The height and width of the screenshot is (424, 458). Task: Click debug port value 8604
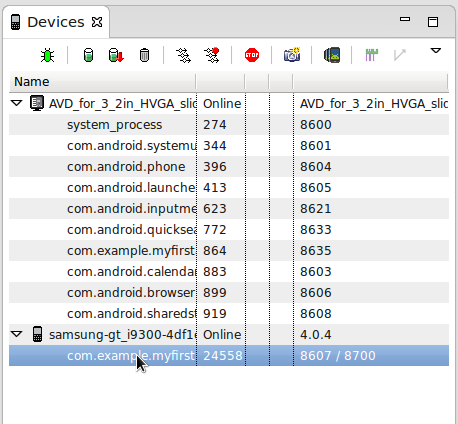pos(316,167)
